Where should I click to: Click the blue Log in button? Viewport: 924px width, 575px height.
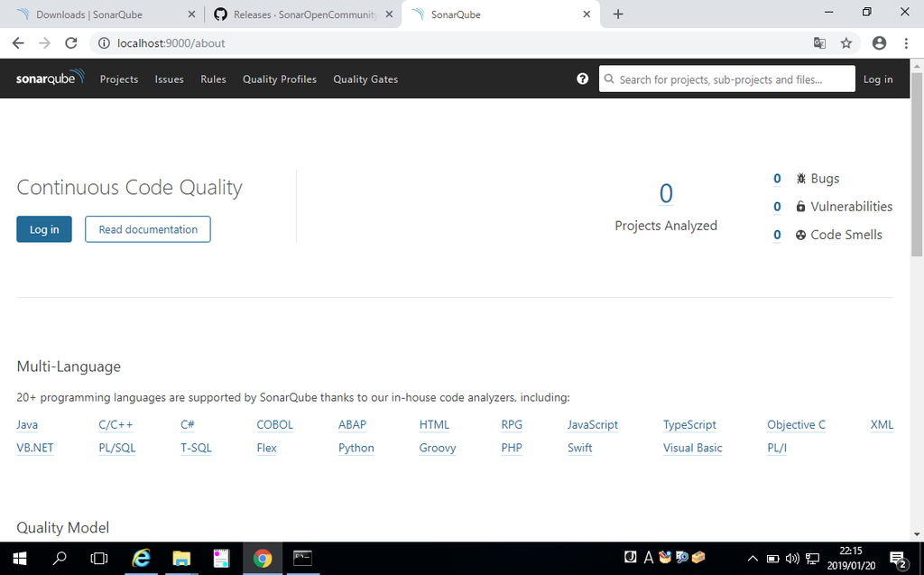click(44, 229)
